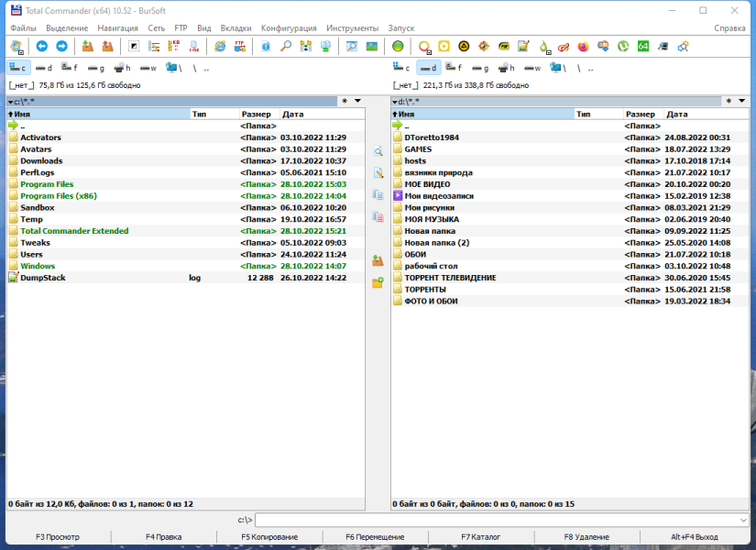Screen dimensions: 756x550
Task: Open the FTP connection toolbar icon
Action: coord(239,47)
